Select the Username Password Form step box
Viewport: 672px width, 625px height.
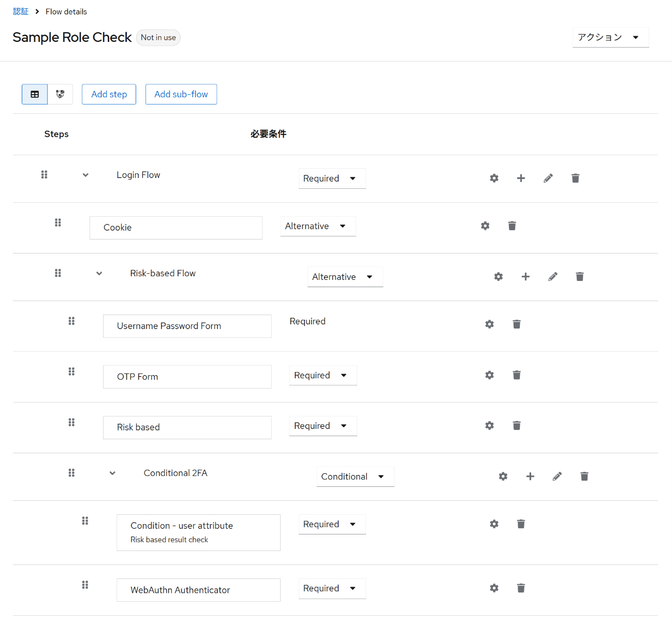click(187, 326)
